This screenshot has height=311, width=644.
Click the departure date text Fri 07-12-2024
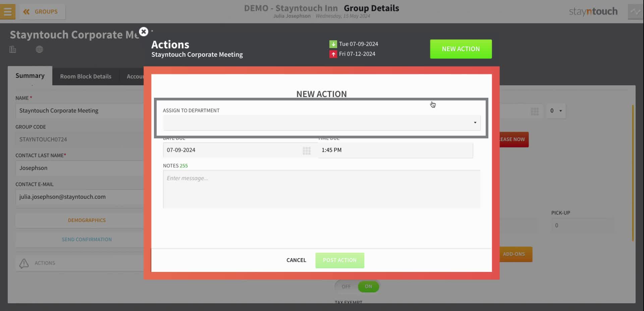[357, 54]
